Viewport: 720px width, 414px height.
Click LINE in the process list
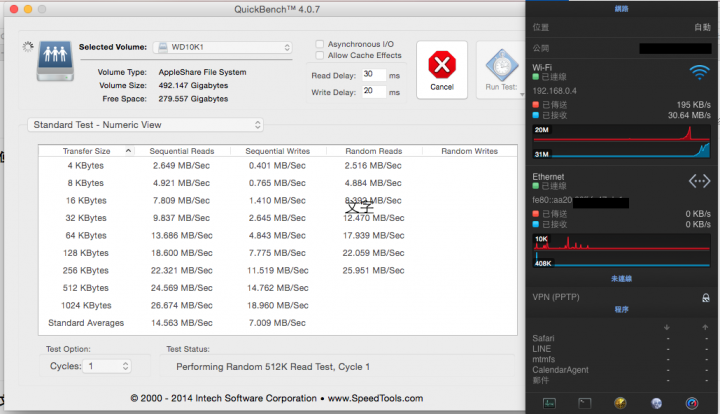click(541, 349)
